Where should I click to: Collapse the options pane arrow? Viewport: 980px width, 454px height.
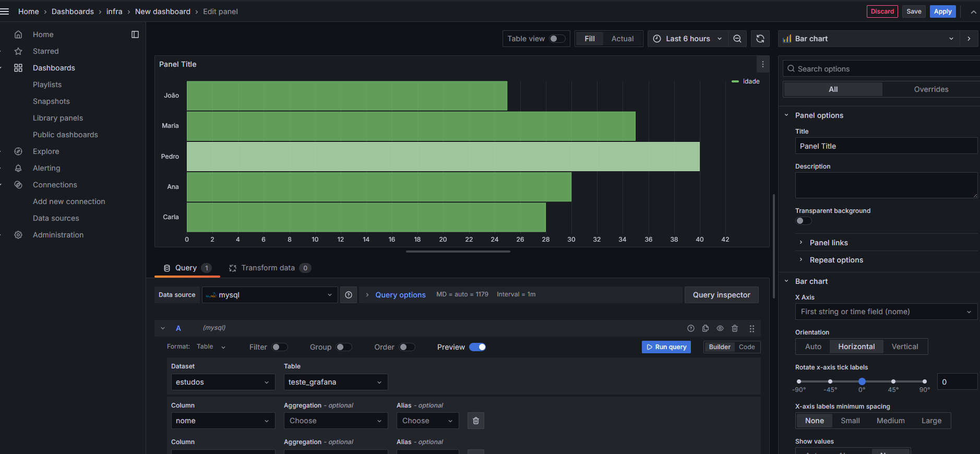point(969,39)
